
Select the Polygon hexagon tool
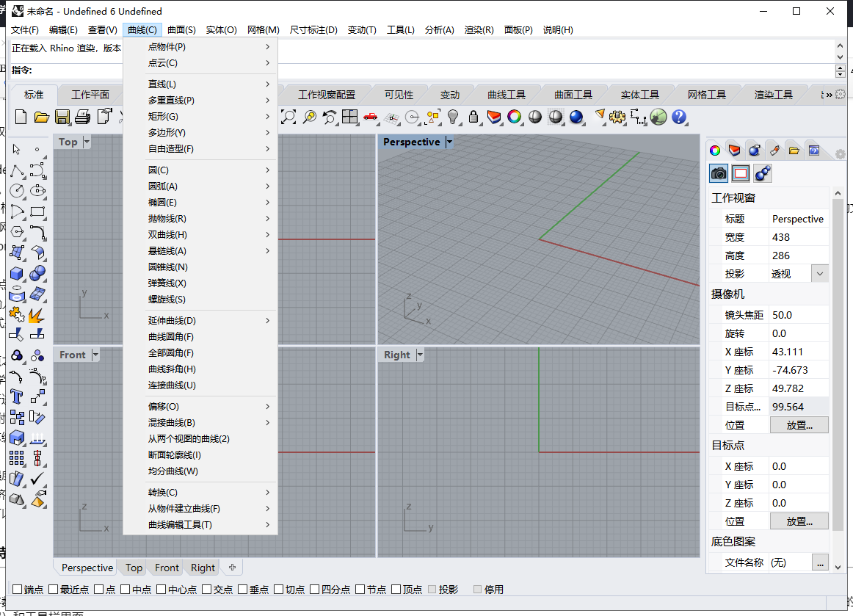tap(17, 232)
